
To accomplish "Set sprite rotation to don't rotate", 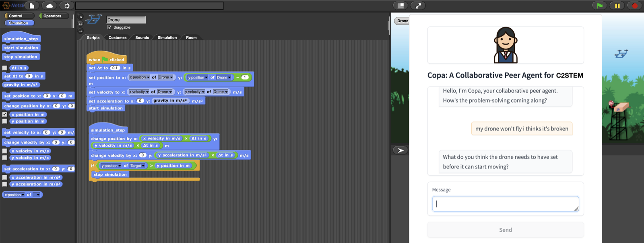I will click(80, 31).
